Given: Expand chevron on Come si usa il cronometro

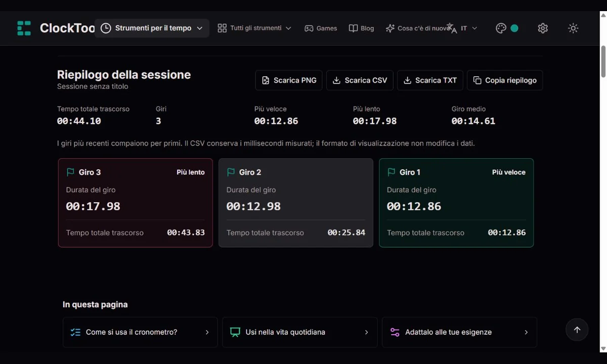Looking at the screenshot, I should pyautogui.click(x=207, y=332).
